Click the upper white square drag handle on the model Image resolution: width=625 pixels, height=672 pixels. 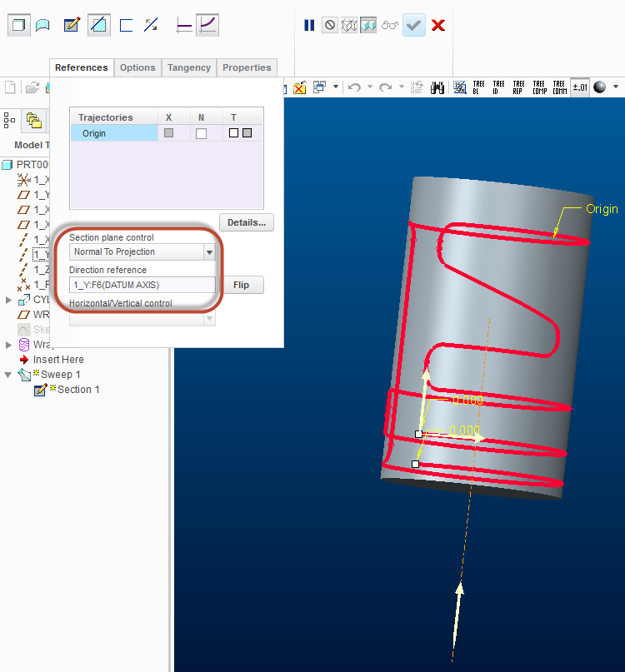[418, 434]
